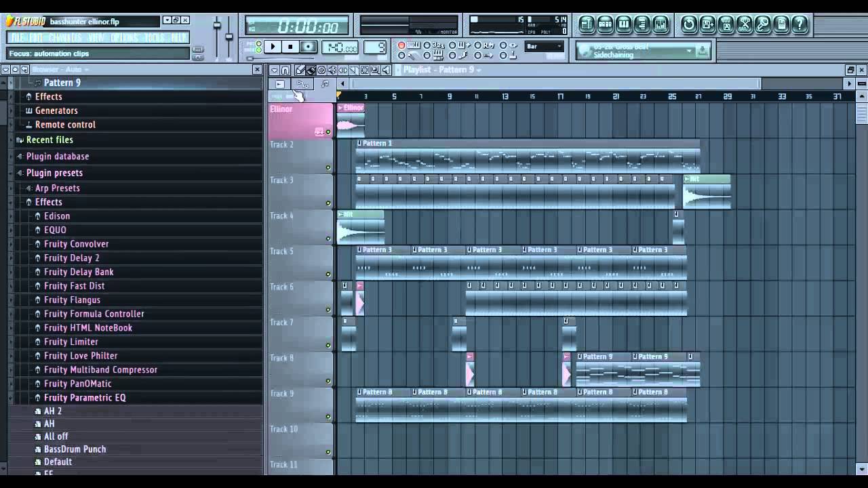Choose the Zoom tool in Playlist

pos(375,70)
